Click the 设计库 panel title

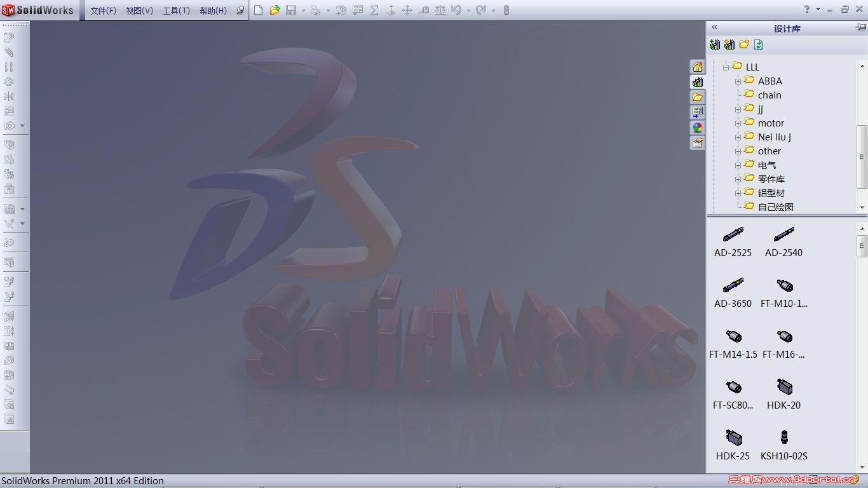(x=787, y=28)
